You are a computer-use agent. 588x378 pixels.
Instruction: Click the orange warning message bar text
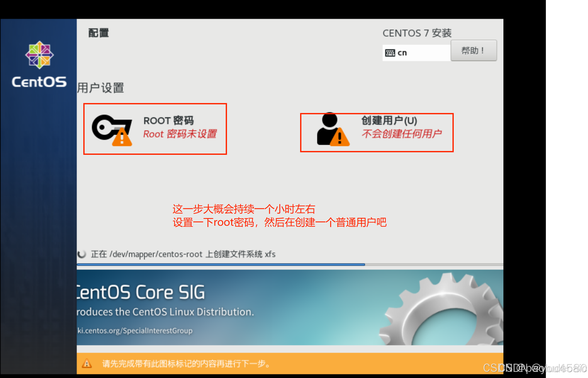tap(186, 363)
